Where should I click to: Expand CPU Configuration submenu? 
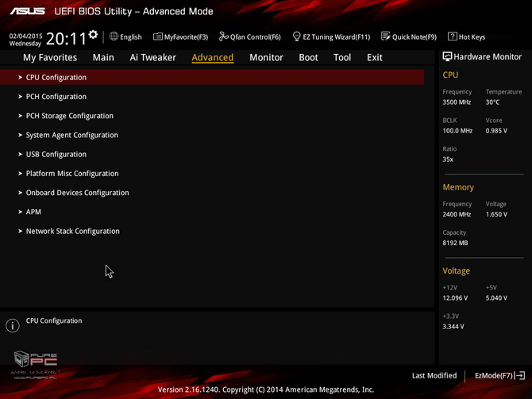click(56, 78)
